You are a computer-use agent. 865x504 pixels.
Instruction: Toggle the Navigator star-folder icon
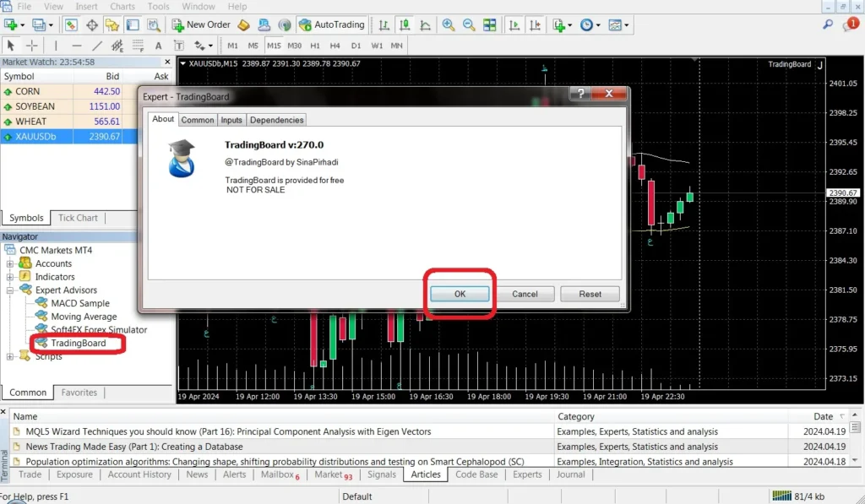click(112, 24)
